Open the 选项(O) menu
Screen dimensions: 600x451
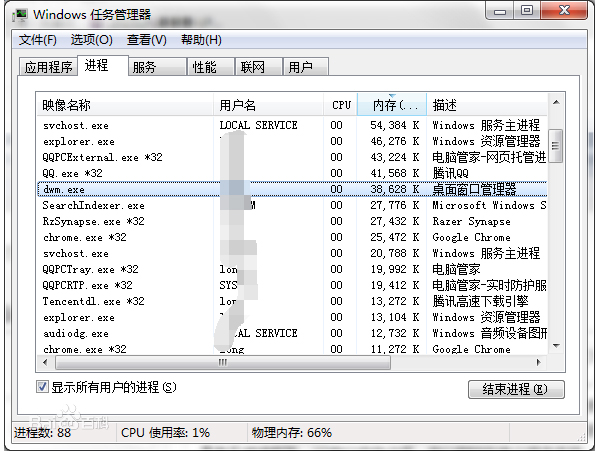tap(91, 40)
